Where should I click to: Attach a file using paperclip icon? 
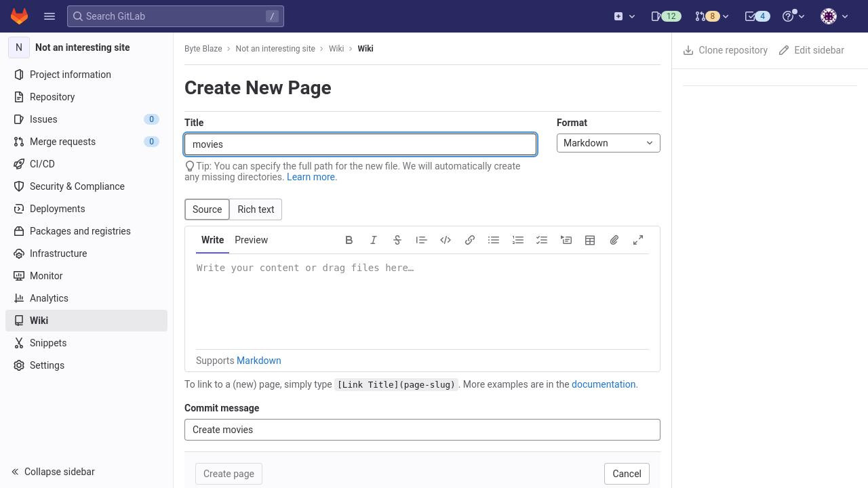614,240
